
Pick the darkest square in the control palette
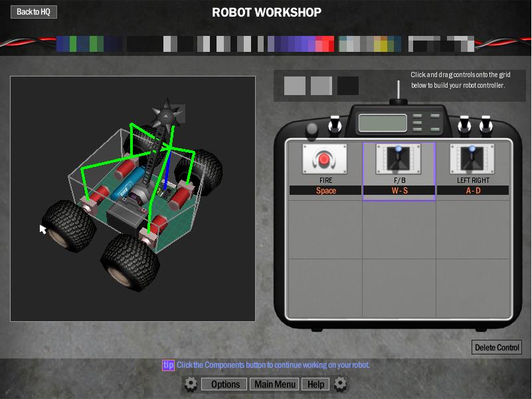point(347,86)
